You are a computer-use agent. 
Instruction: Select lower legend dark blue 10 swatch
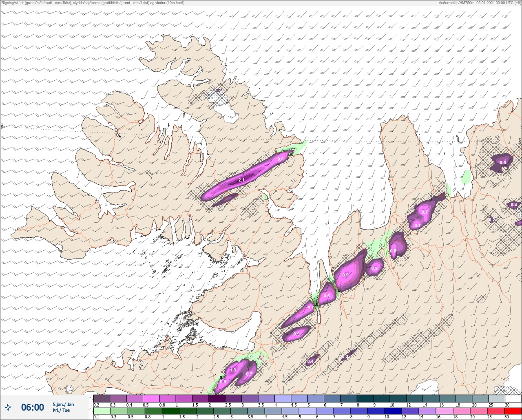point(393,411)
